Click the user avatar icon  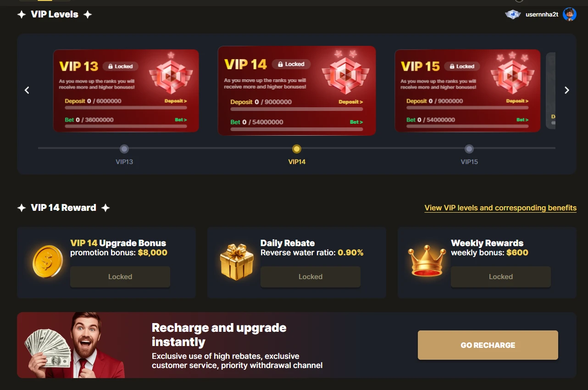click(569, 14)
